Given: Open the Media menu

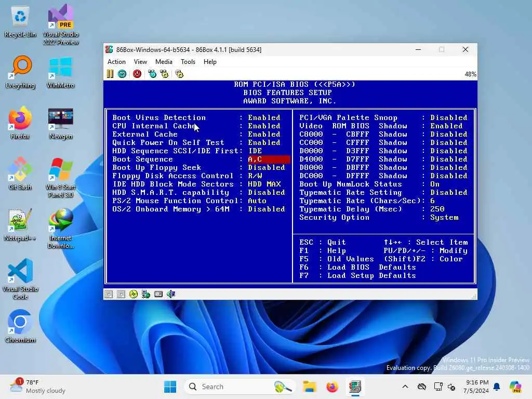Looking at the screenshot, I should coord(164,62).
